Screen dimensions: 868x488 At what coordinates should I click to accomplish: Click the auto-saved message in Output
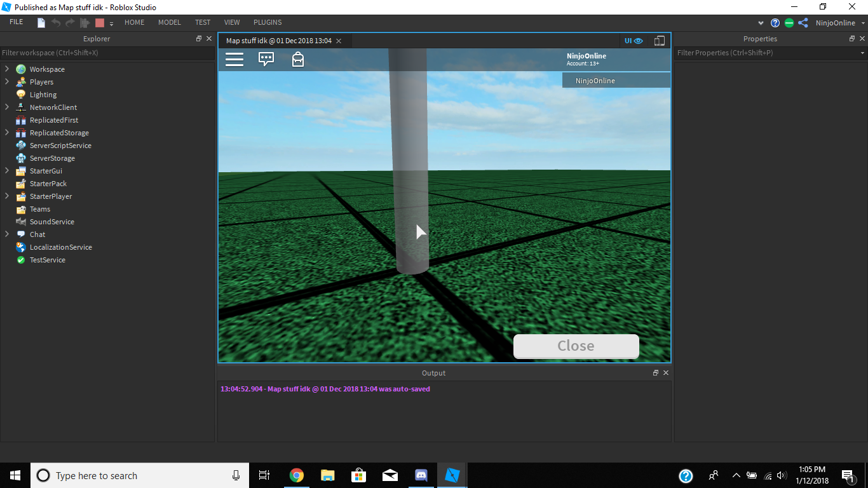pos(325,389)
